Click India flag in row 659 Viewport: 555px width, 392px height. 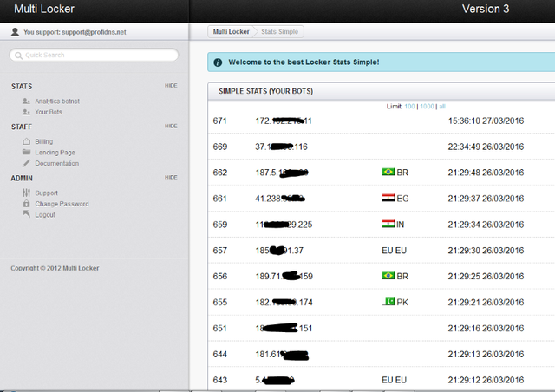click(x=388, y=224)
